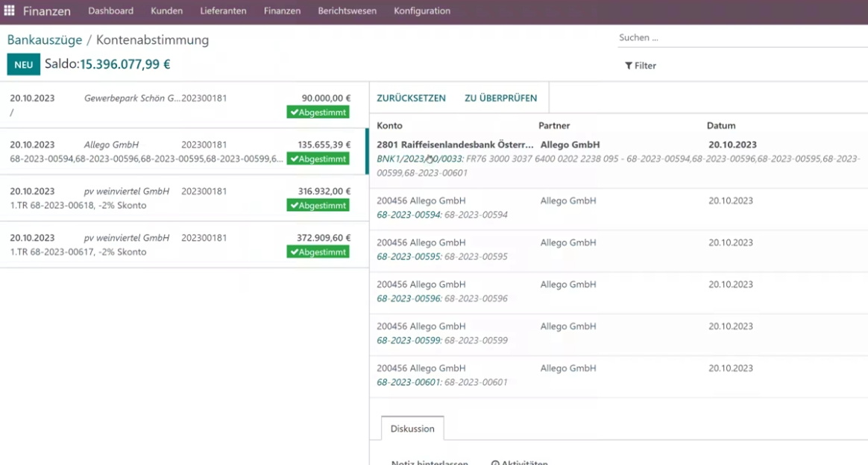Click the Filter funnel icon

(629, 66)
